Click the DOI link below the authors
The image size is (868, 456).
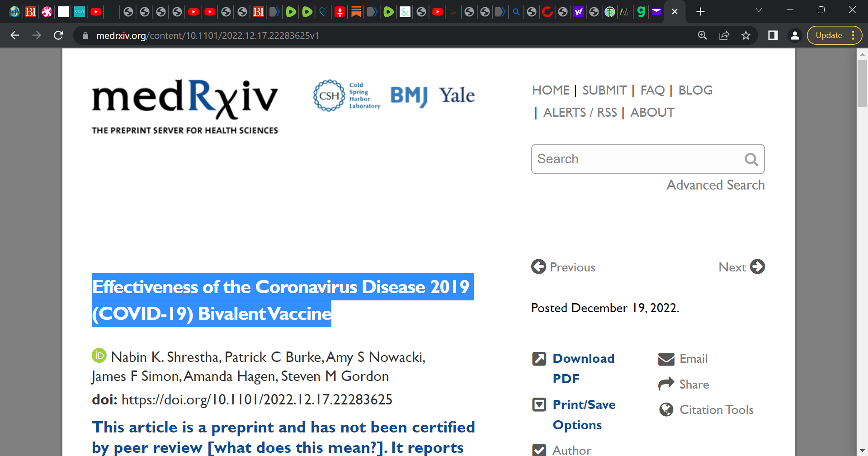coord(257,399)
